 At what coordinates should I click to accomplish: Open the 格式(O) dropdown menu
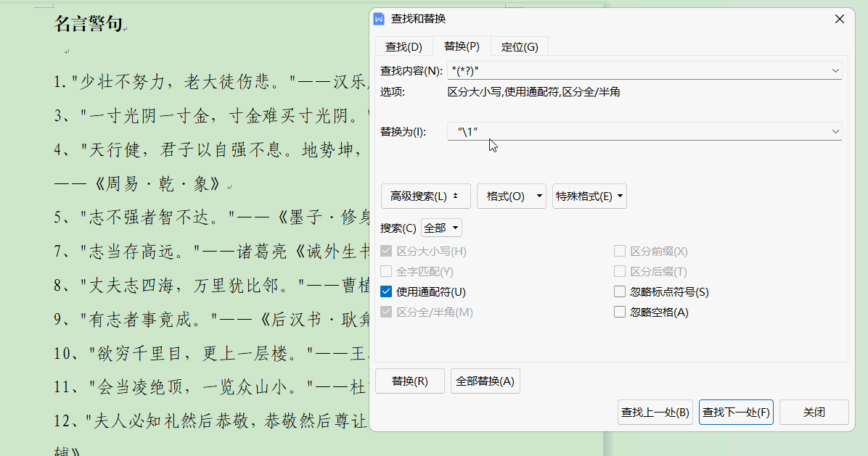(x=511, y=196)
